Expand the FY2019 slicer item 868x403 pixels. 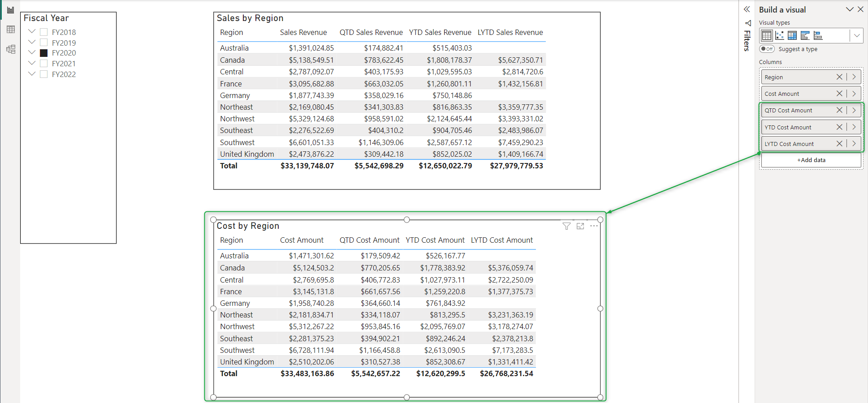(x=32, y=42)
